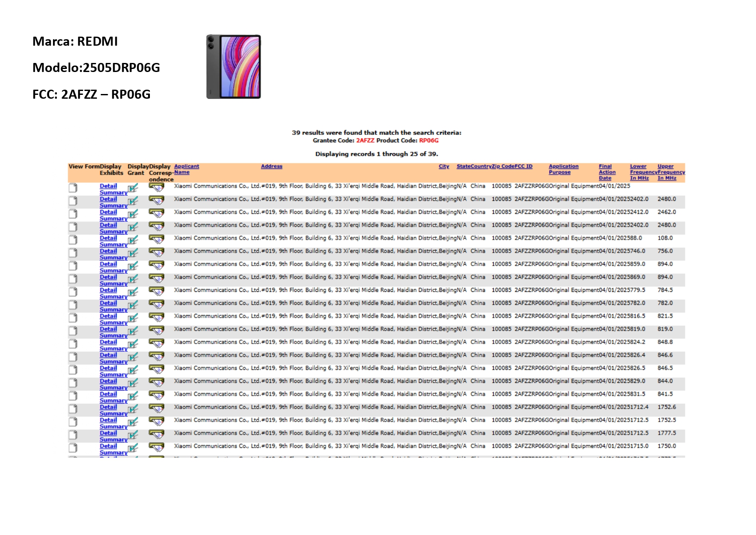Select the red grantee code 2AFZZ text
The image size is (756, 535).
point(365,141)
